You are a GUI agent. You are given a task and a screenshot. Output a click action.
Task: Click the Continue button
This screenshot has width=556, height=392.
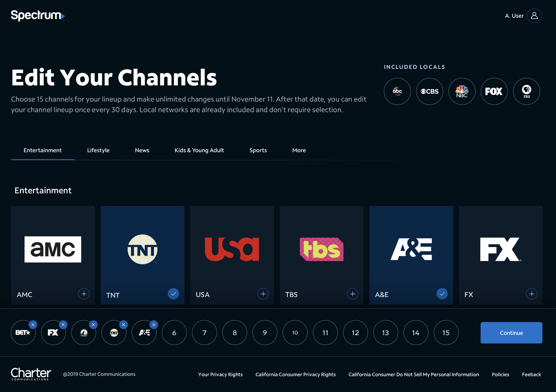tap(511, 333)
